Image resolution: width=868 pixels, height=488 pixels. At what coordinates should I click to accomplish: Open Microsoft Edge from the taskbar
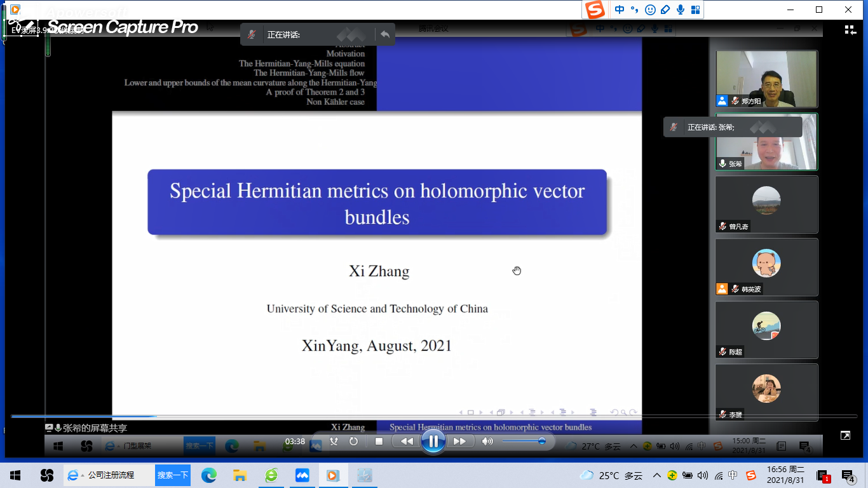click(x=209, y=475)
